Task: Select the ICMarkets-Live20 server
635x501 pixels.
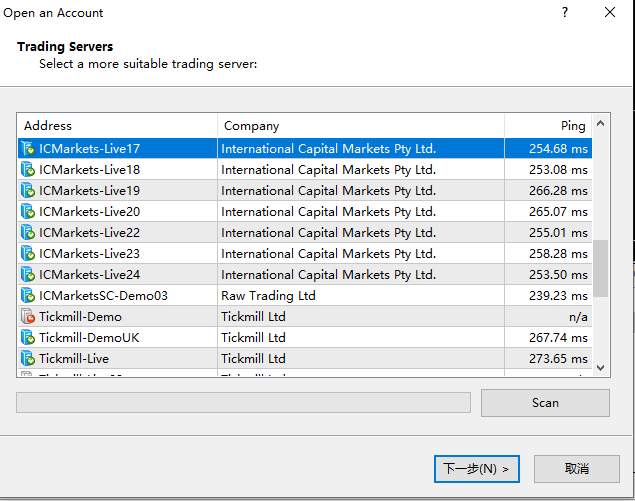Action: tap(305, 211)
